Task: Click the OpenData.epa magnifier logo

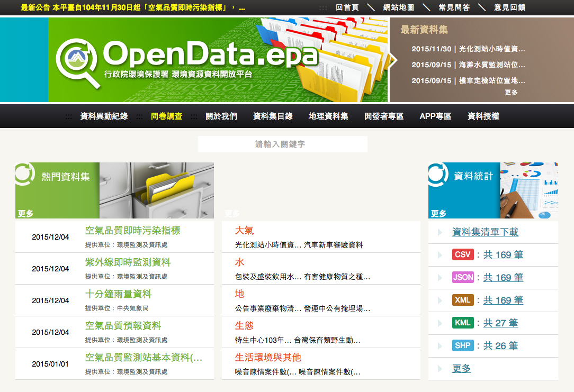Action: point(77,63)
